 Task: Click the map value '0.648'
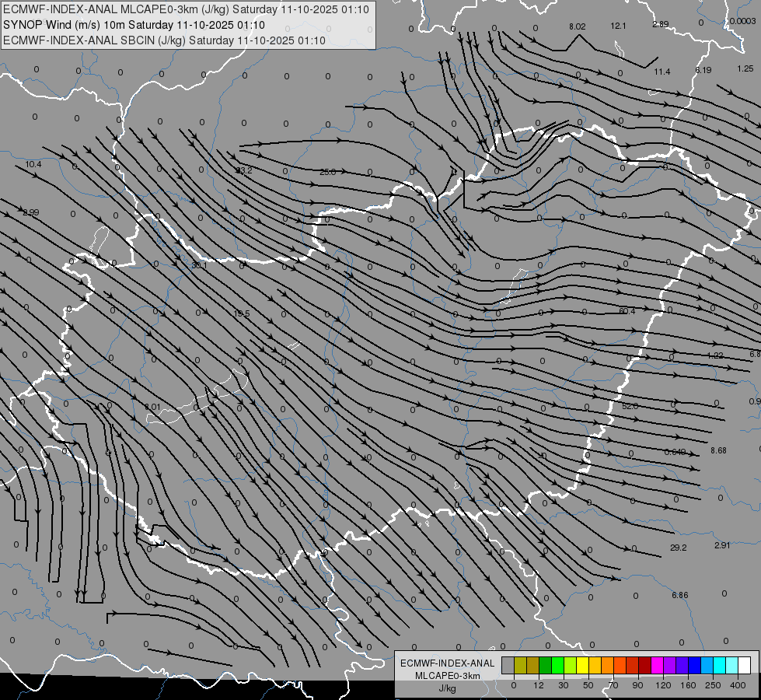[675, 452]
